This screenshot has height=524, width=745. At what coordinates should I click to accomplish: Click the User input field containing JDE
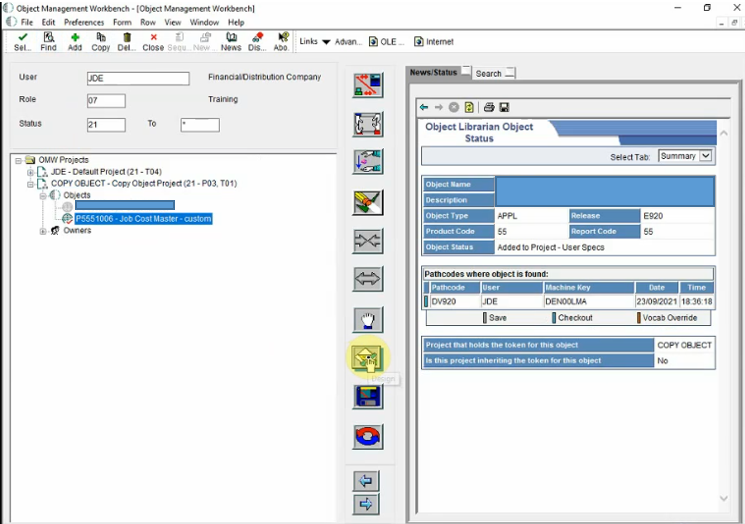[138, 78]
